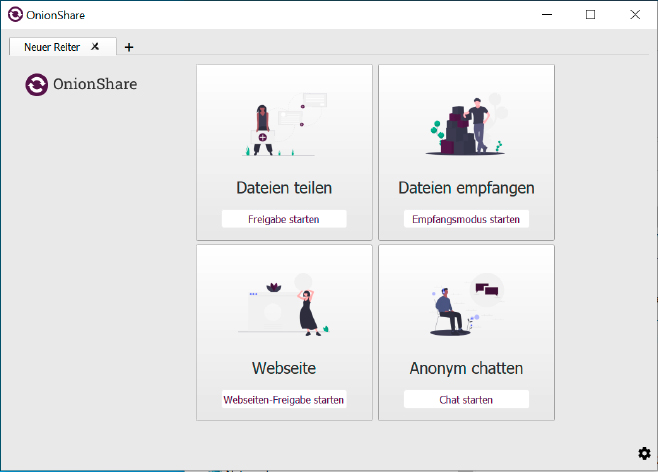Click the OnionShare title bar icon
Screen dimensions: 658x472
click(15, 15)
